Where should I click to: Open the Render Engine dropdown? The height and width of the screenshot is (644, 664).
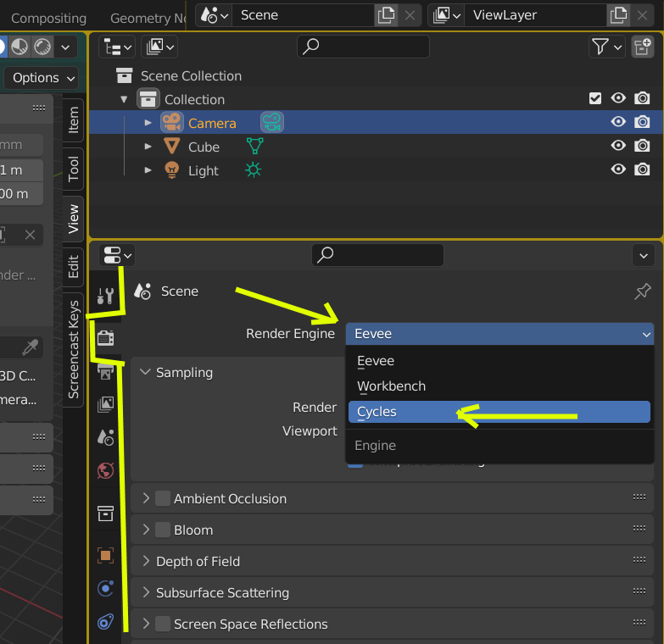[x=499, y=333]
